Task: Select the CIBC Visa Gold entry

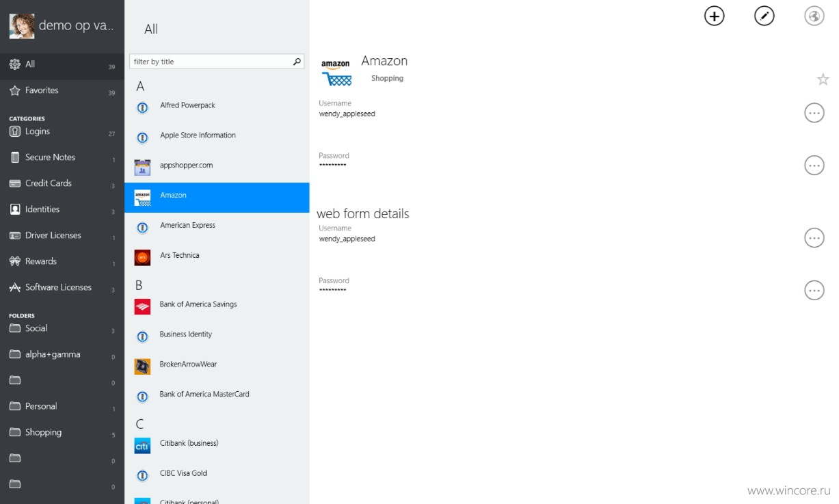Action: (x=217, y=476)
